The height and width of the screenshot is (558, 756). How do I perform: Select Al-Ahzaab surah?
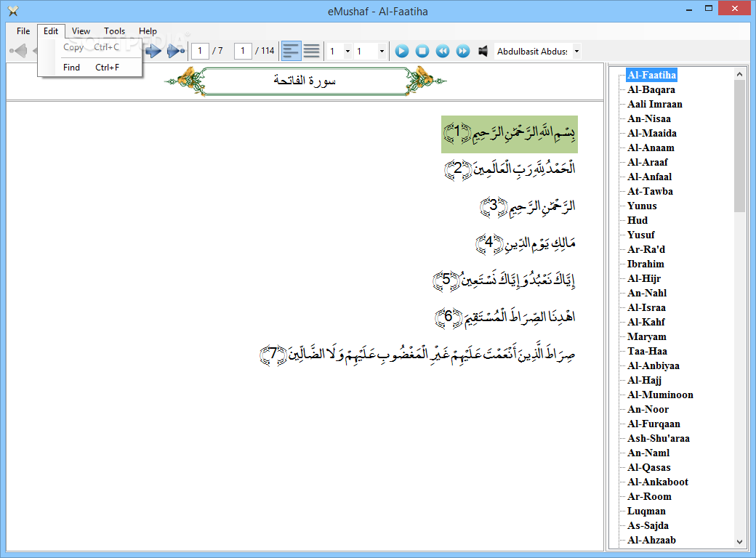point(651,540)
